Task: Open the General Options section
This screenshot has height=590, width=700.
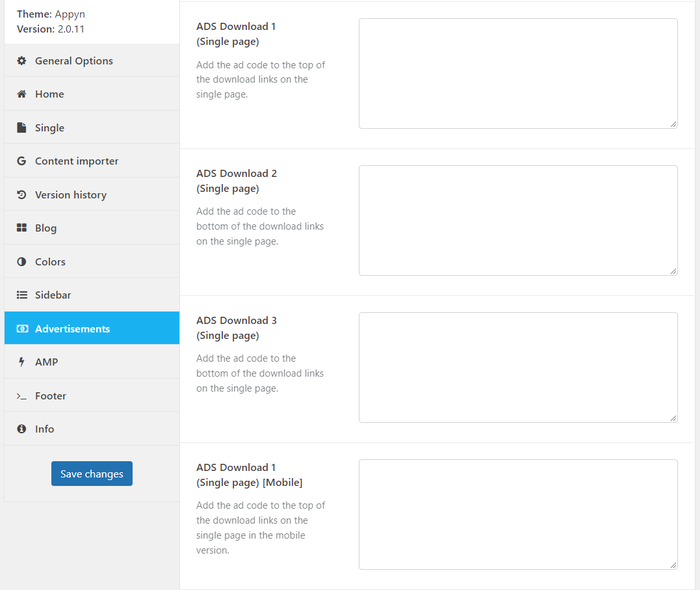Action: pyautogui.click(x=92, y=60)
